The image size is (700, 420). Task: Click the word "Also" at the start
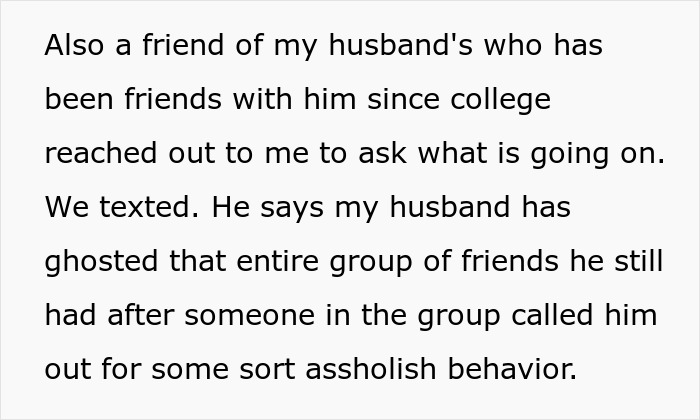[x=72, y=46]
